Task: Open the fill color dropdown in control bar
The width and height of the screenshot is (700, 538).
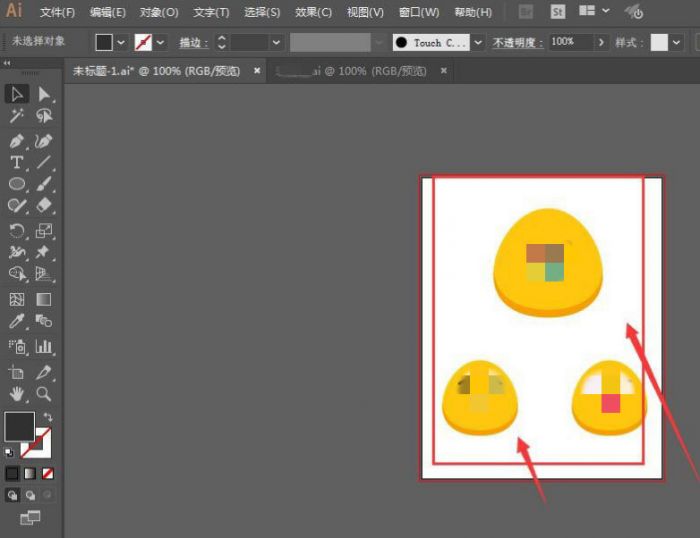Action: point(121,43)
